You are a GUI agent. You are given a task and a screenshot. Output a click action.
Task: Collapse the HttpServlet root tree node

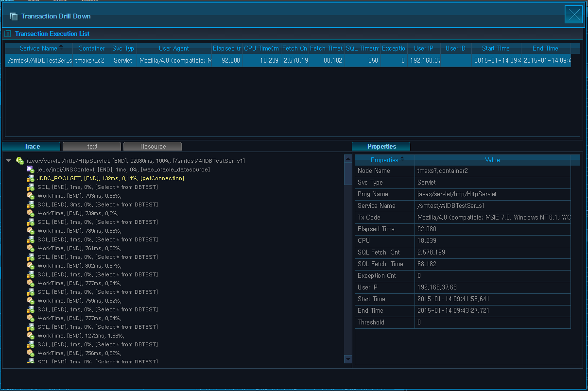[9, 161]
